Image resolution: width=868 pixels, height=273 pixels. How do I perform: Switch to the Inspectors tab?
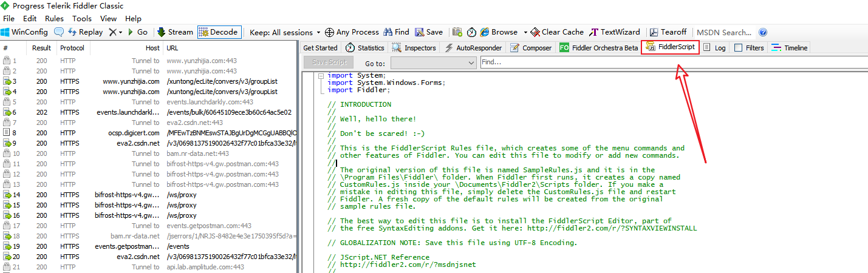pyautogui.click(x=414, y=48)
